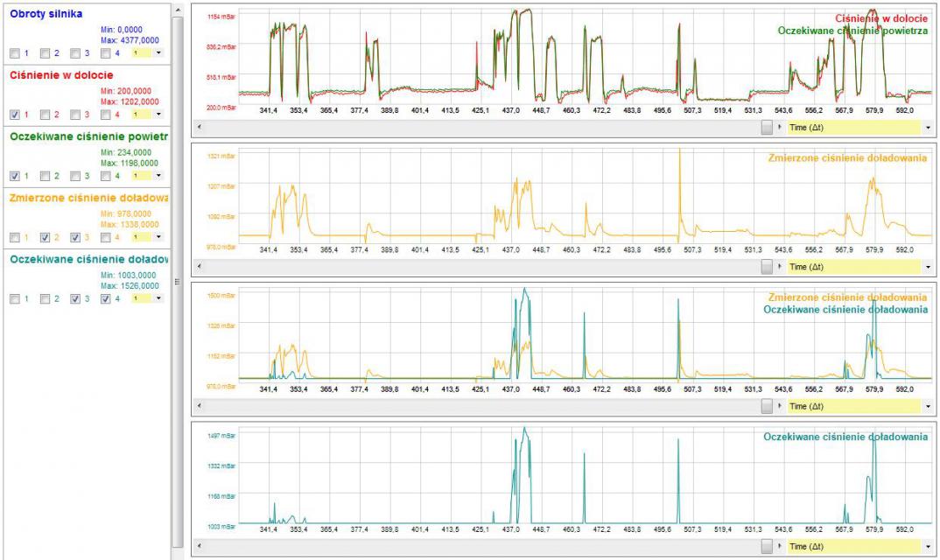The width and height of the screenshot is (940, 560).
Task: Click Zmierzone ciśnienie doładowania legend in second chart
Action: 847,158
